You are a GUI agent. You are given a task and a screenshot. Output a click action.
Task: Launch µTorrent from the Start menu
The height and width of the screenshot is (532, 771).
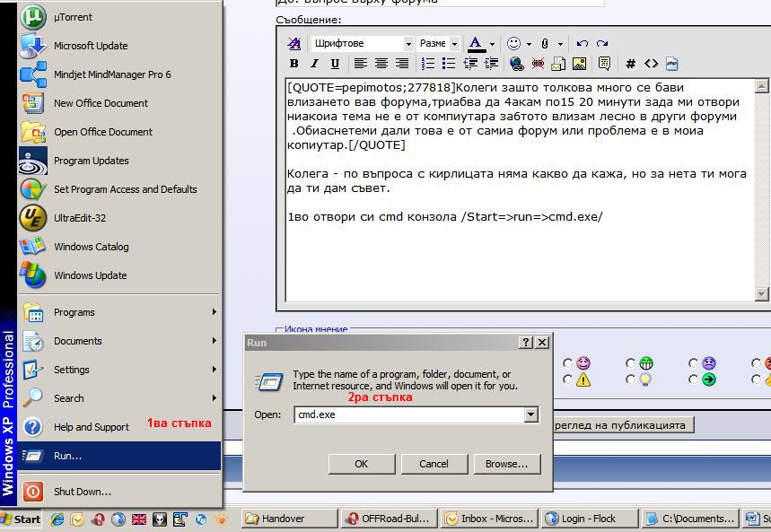119,17
